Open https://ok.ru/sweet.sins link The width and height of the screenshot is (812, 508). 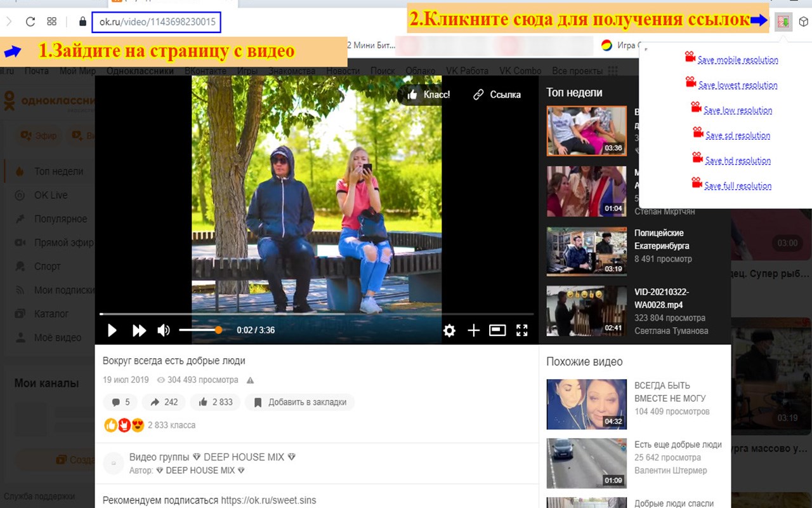(x=268, y=500)
